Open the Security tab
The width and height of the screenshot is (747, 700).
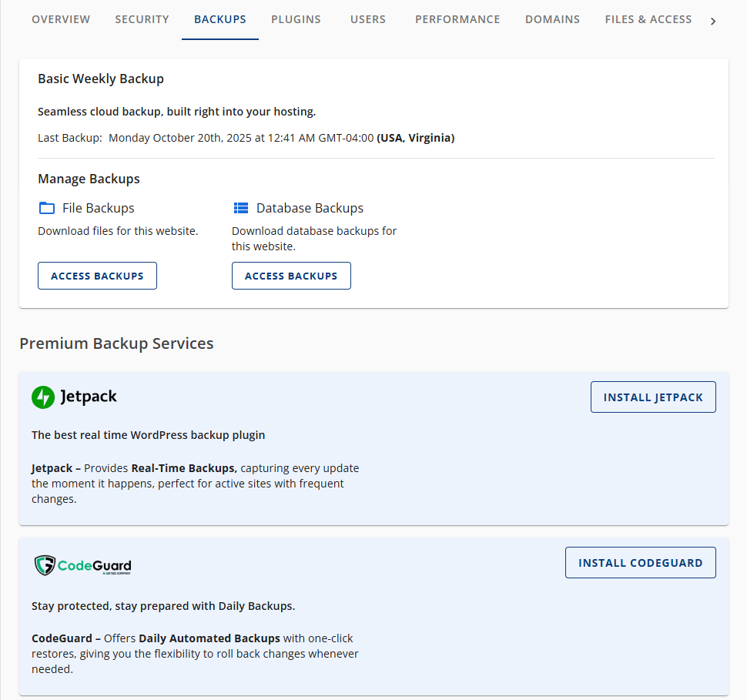pos(142,19)
